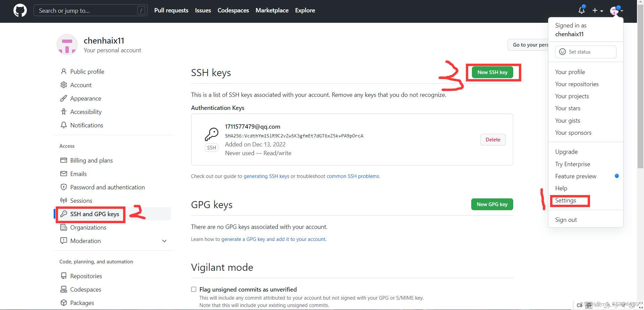The width and height of the screenshot is (644, 310).
Task: Open the Marketplace menu item
Action: 272,10
